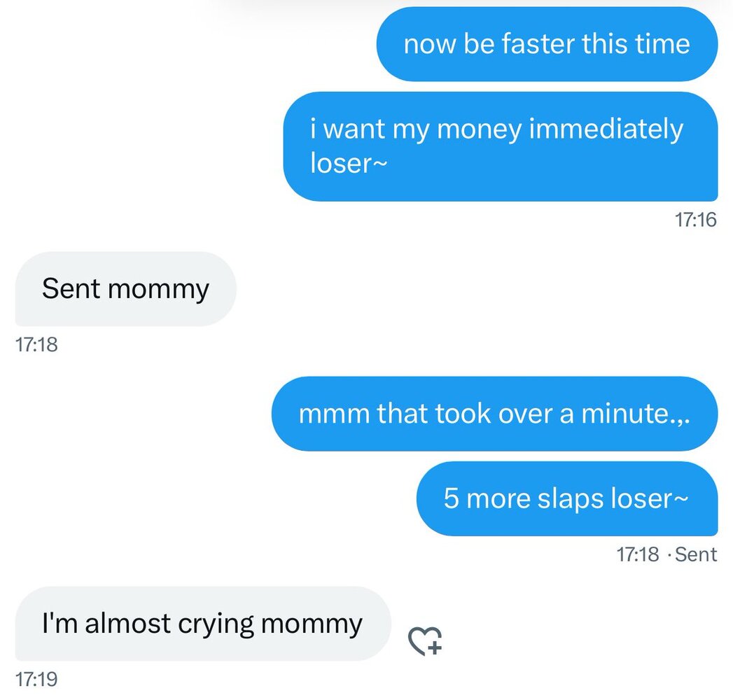Click the word "immediately" in blue bubble
This screenshot has width=733, height=700.
click(x=606, y=129)
